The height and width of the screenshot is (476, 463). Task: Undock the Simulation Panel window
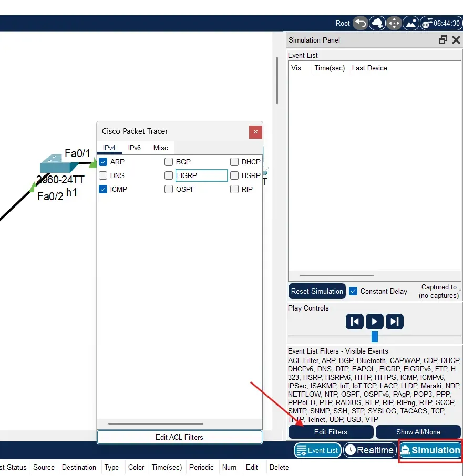click(443, 40)
